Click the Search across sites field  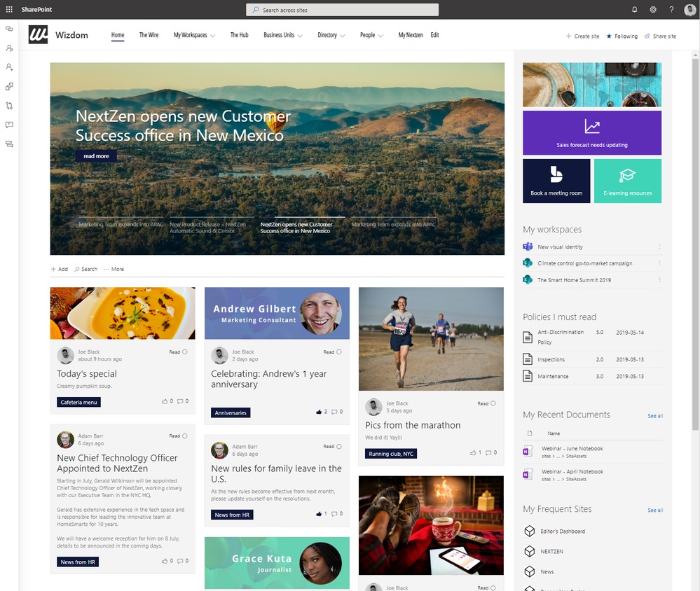(342, 10)
